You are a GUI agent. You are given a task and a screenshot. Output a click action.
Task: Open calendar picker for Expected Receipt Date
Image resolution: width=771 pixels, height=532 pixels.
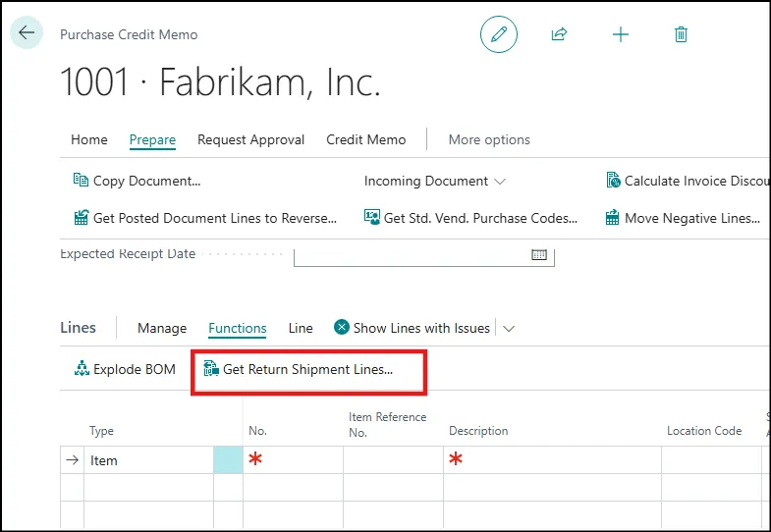point(539,254)
